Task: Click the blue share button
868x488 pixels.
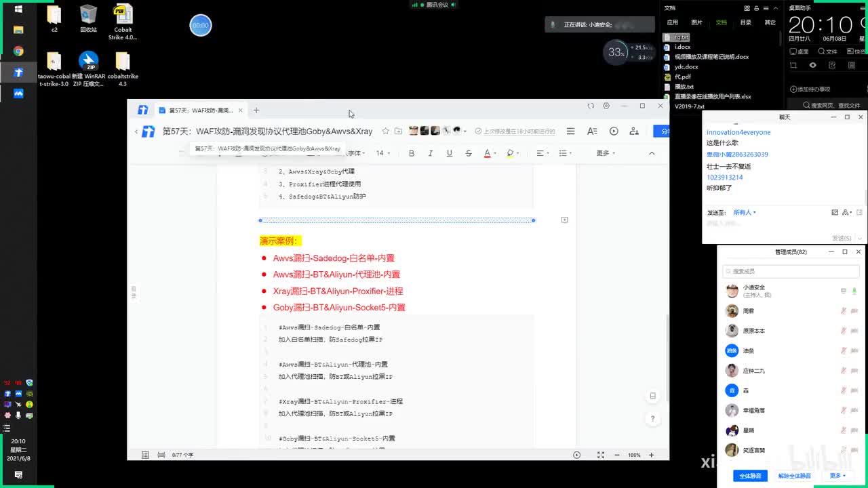Action: [x=661, y=131]
